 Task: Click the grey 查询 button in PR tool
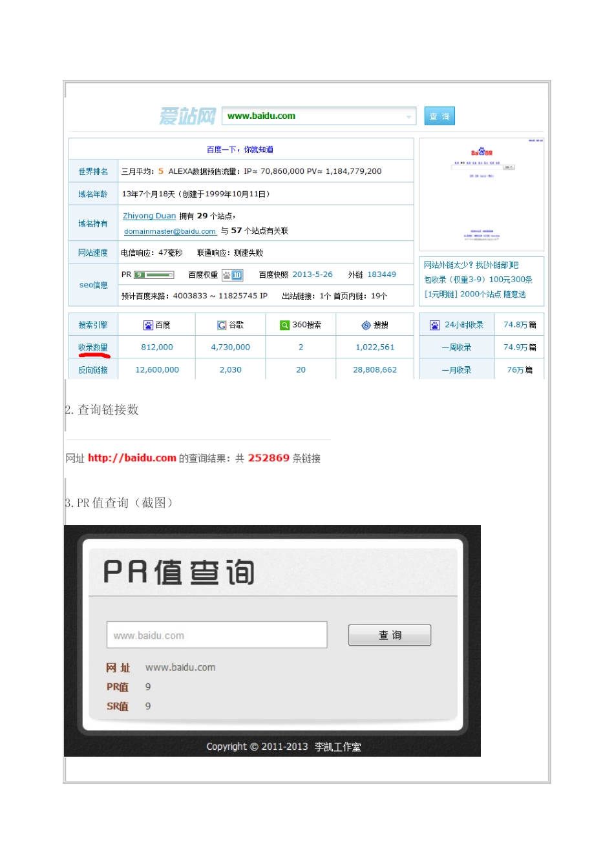pyautogui.click(x=390, y=635)
